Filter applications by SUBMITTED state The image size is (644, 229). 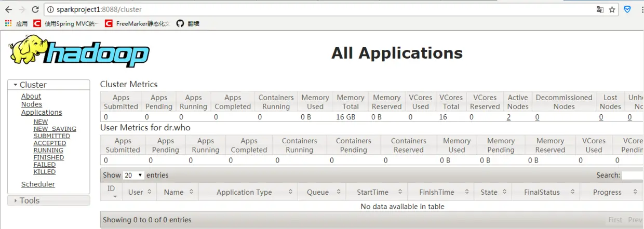pyautogui.click(x=52, y=136)
